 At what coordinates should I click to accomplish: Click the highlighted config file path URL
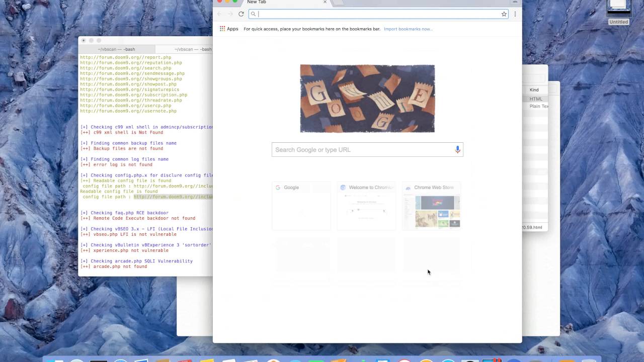click(173, 197)
